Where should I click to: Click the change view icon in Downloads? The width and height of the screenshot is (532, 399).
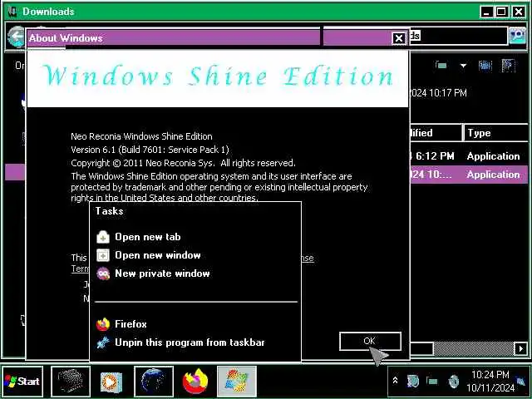[441, 66]
